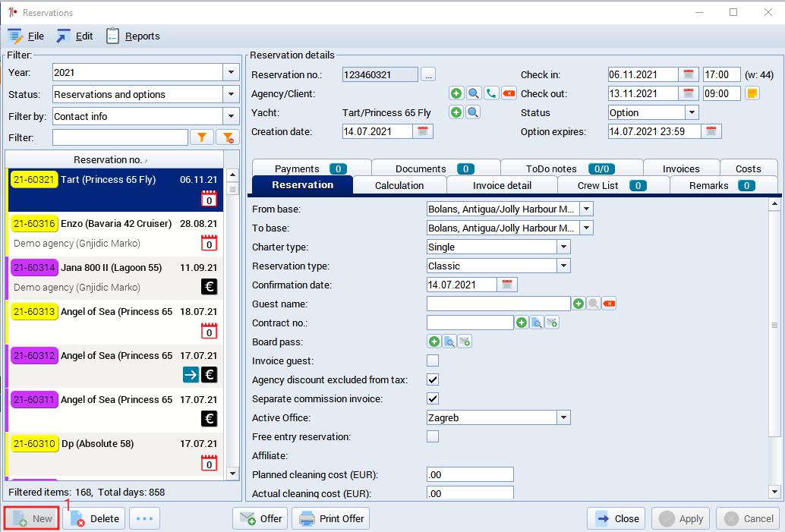Add a yacht with green plus icon
The width and height of the screenshot is (785, 532).
coord(456,112)
